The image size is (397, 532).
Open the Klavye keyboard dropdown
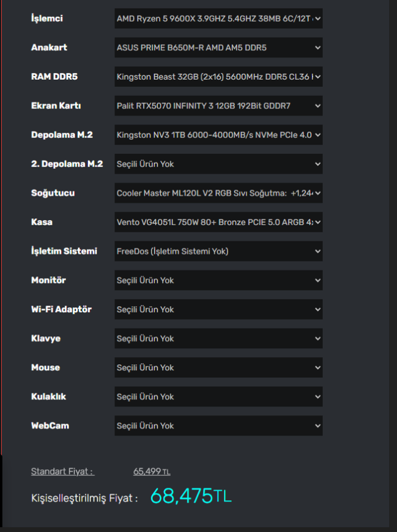(219, 338)
